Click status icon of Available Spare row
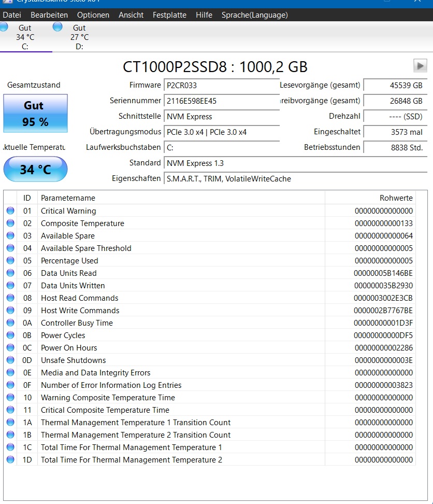This screenshot has width=433, height=504. [x=10, y=235]
